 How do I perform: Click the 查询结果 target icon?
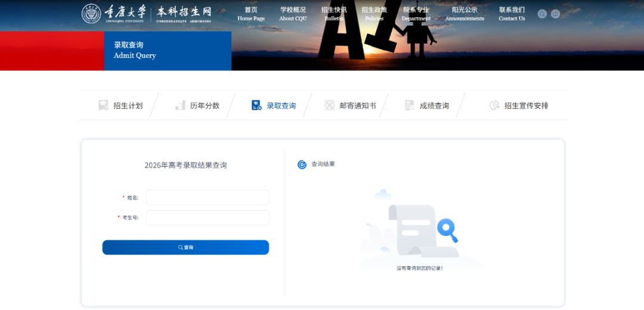pyautogui.click(x=302, y=165)
